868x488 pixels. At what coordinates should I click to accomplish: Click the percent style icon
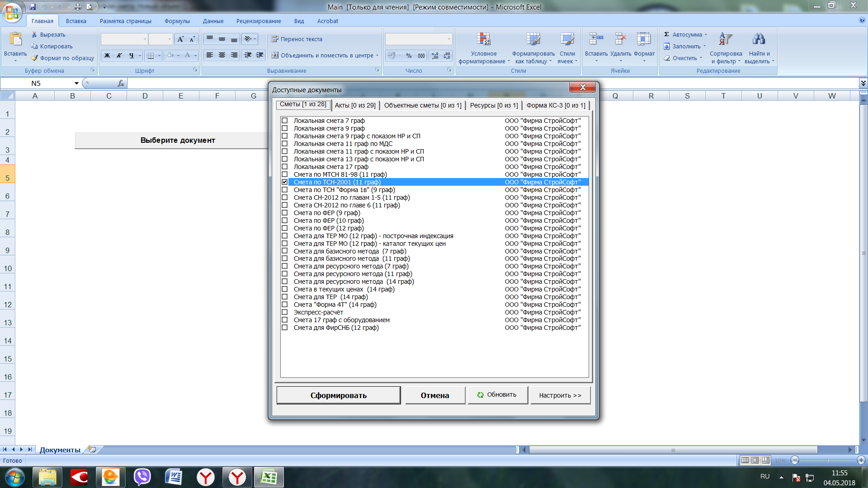[409, 56]
